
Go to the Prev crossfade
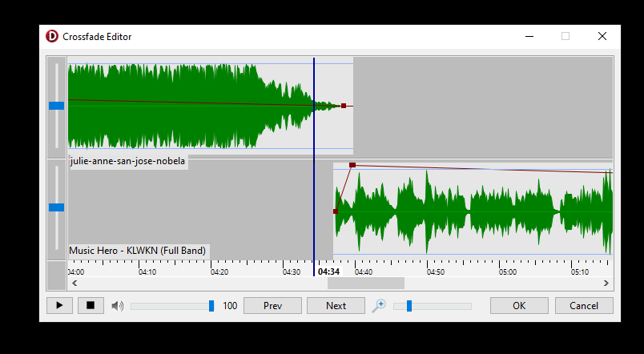(x=272, y=305)
